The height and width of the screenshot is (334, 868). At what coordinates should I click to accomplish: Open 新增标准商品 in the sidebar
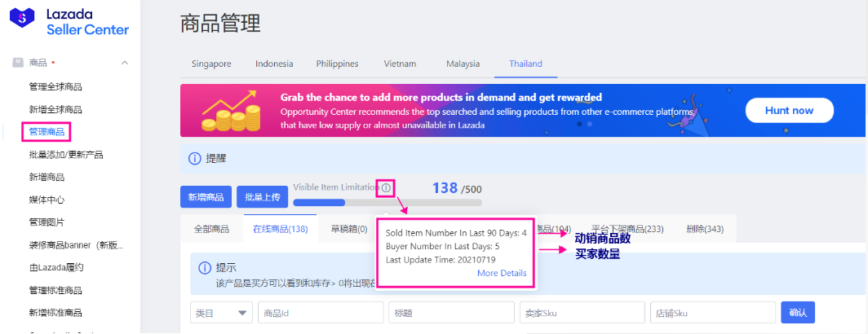[55, 313]
